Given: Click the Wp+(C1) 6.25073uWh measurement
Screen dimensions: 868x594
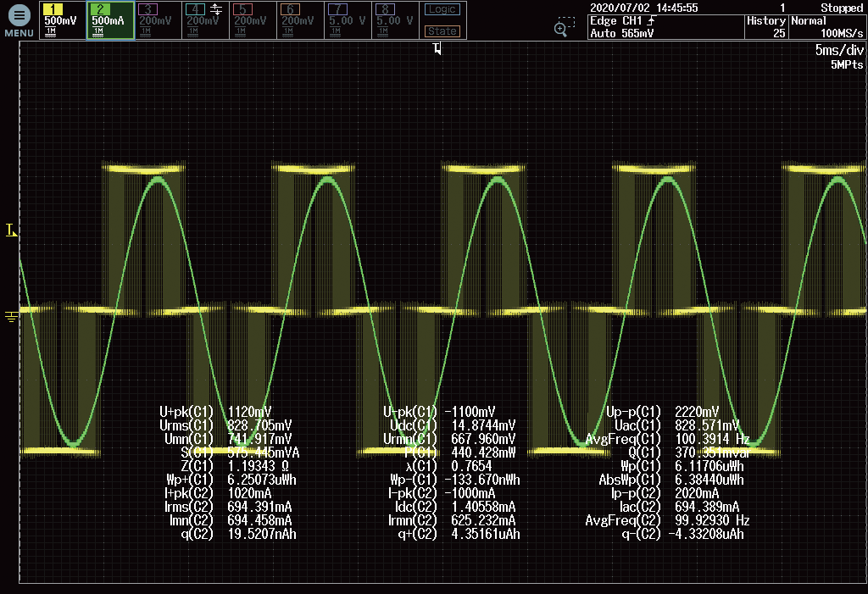Looking at the screenshot, I should tap(231, 480).
